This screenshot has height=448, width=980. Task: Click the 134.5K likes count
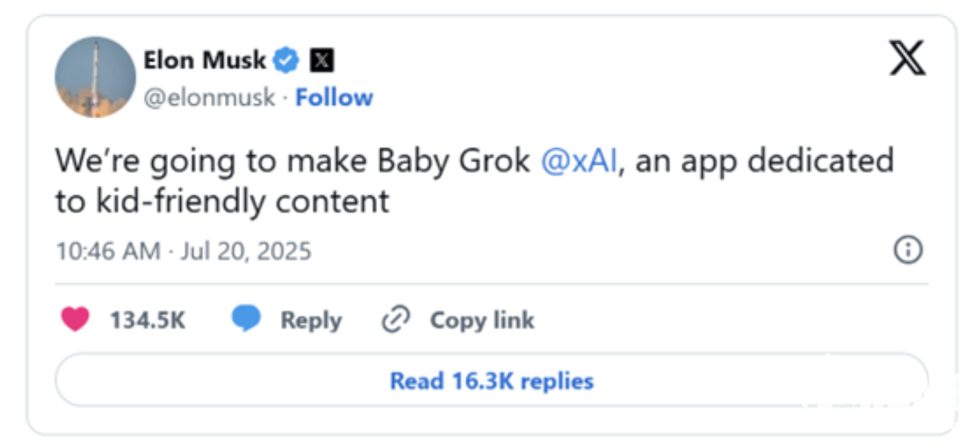coord(148,320)
